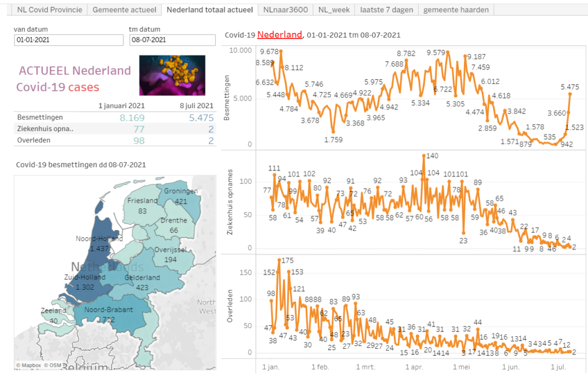Click the 140 peak in Ziekenhuis opnames chart
The width and height of the screenshot is (588, 373).
(x=424, y=156)
